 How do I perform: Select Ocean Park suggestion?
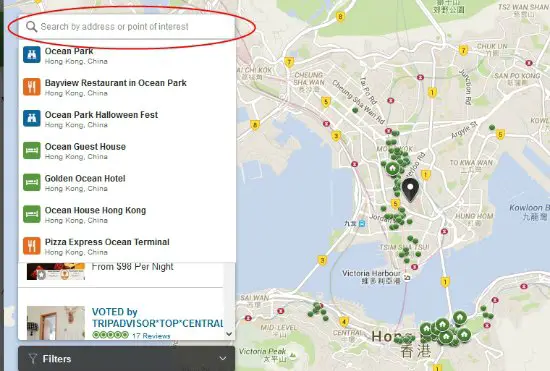(127, 55)
